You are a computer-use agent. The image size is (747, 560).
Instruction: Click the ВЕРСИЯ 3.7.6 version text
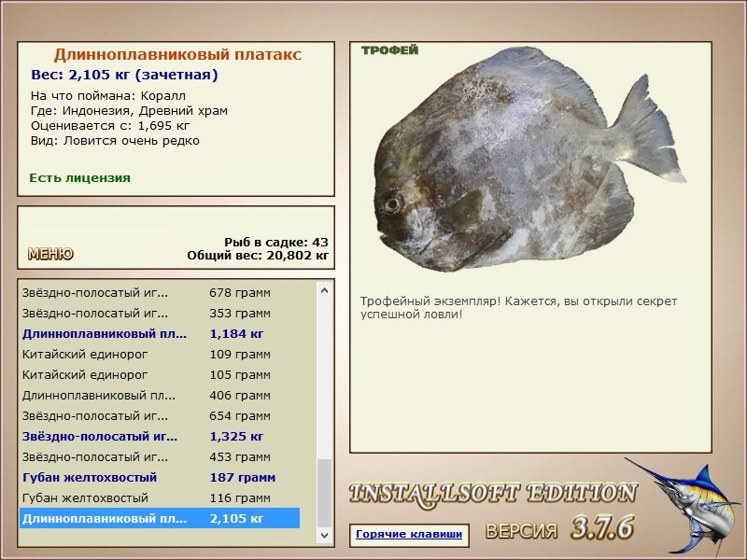pyautogui.click(x=559, y=528)
